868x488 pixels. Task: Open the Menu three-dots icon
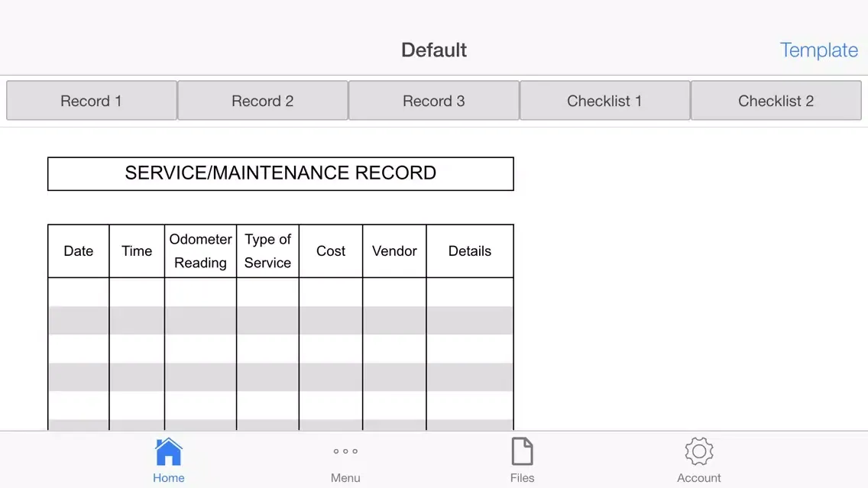345,451
